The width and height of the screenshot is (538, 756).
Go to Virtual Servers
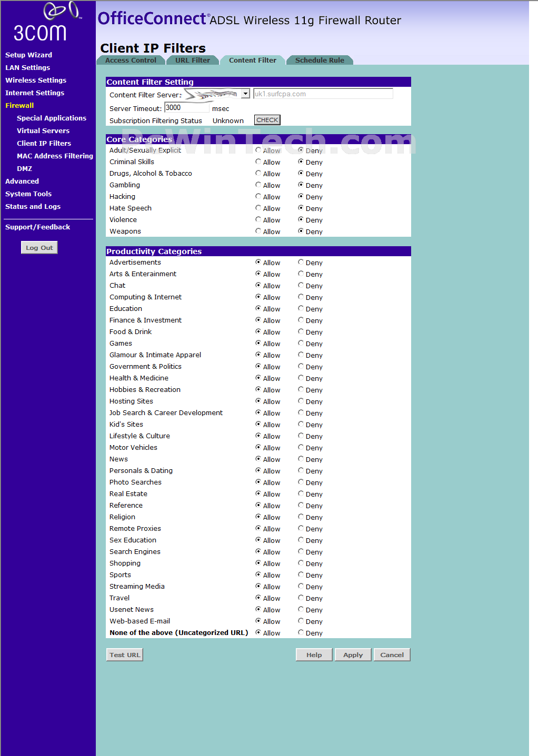(x=43, y=130)
